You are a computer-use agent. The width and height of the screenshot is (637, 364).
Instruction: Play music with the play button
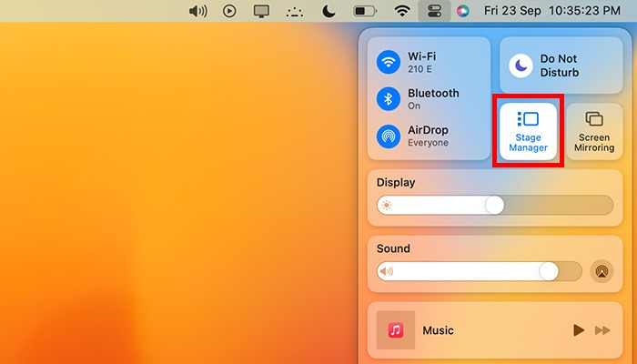coord(579,330)
